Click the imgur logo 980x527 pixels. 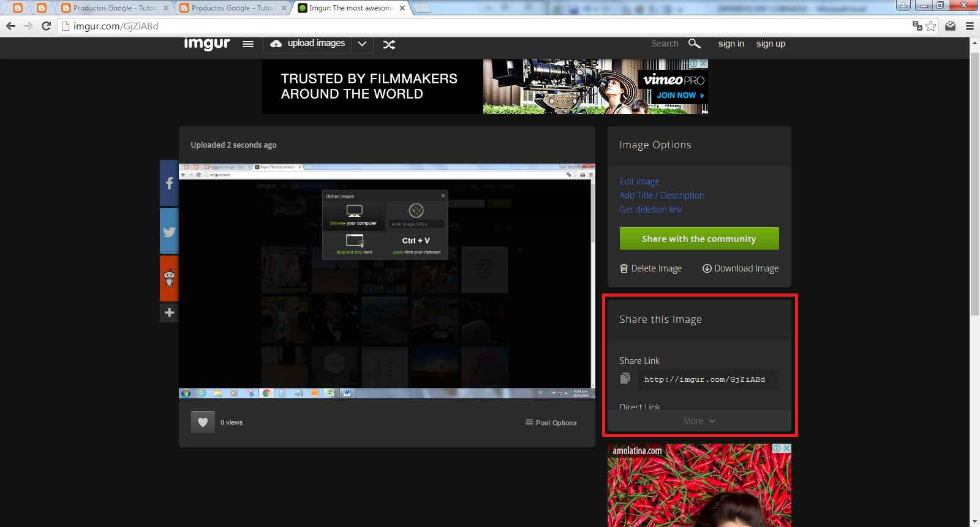click(207, 44)
